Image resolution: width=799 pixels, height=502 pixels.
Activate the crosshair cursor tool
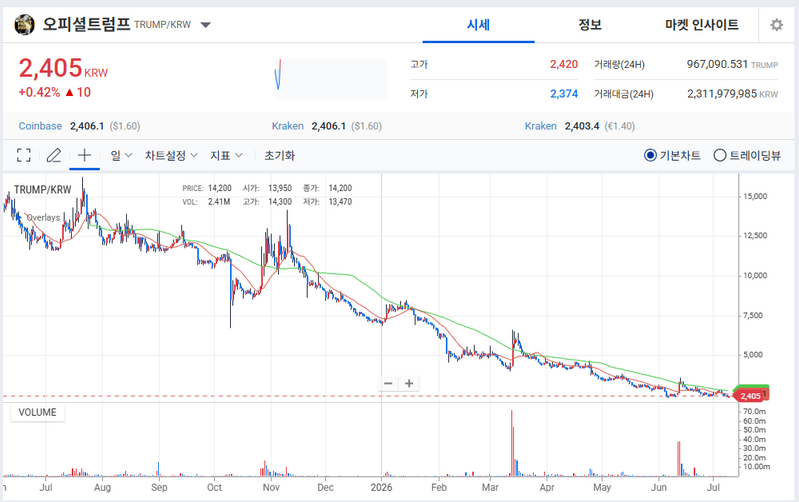pos(84,155)
